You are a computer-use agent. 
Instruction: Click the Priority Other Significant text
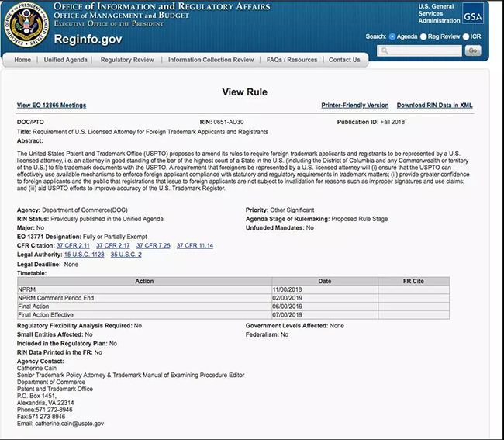pos(280,210)
